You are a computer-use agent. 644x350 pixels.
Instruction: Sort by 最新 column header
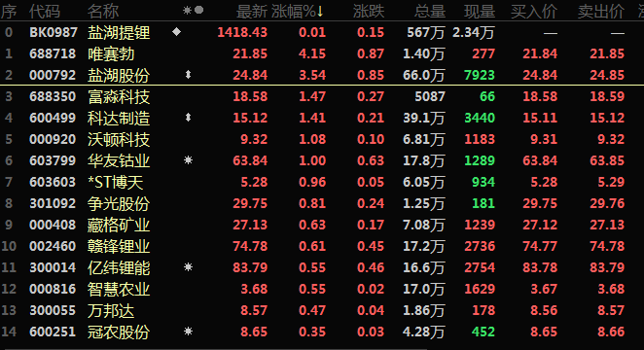click(252, 11)
